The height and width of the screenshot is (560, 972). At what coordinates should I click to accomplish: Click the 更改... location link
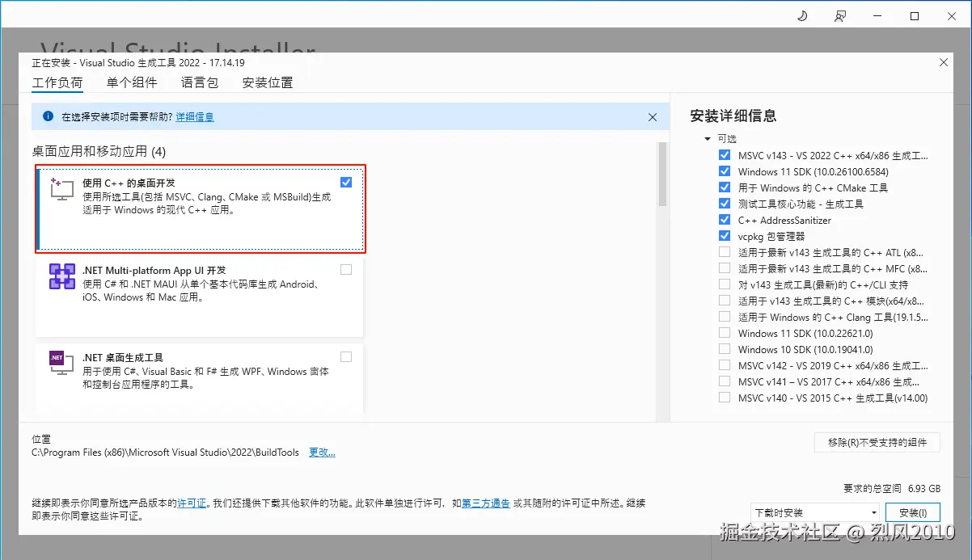pos(322,453)
